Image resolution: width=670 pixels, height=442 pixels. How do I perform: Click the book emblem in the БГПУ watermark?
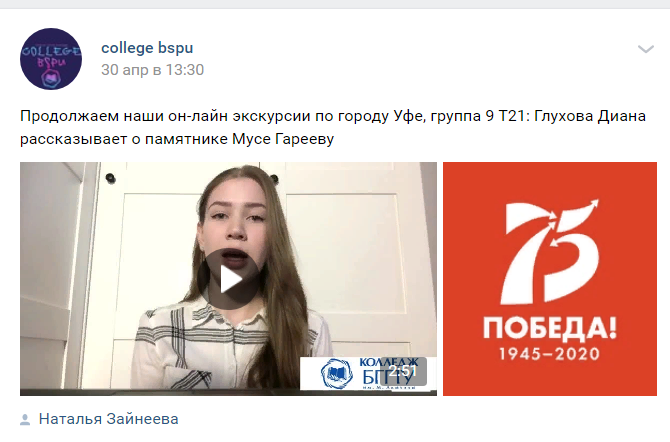tap(336, 374)
